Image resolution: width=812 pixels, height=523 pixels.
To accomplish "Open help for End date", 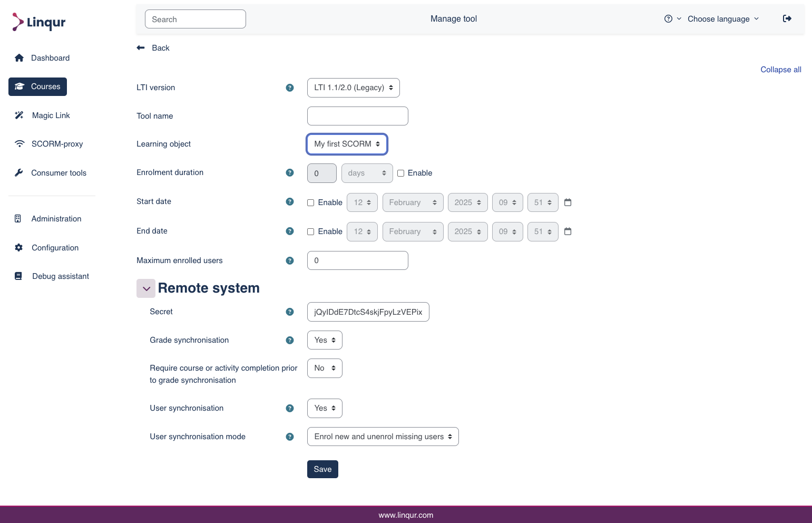I will tap(290, 231).
